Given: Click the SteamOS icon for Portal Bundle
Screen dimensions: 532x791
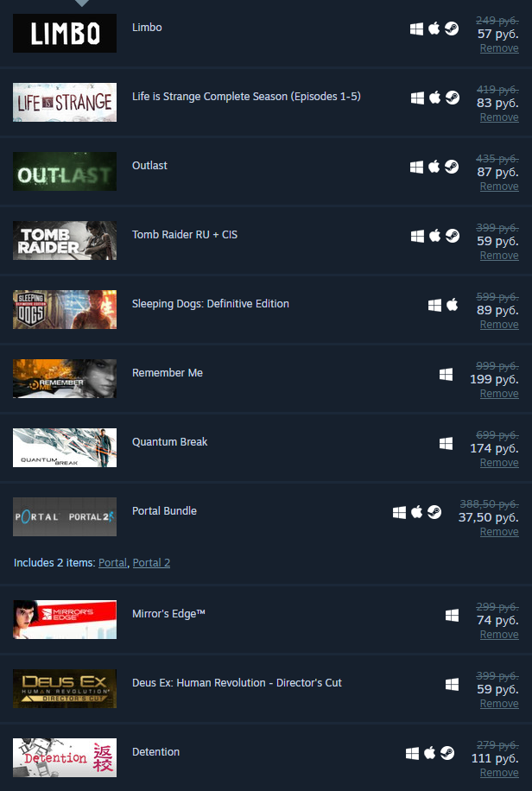Looking at the screenshot, I should click(434, 512).
